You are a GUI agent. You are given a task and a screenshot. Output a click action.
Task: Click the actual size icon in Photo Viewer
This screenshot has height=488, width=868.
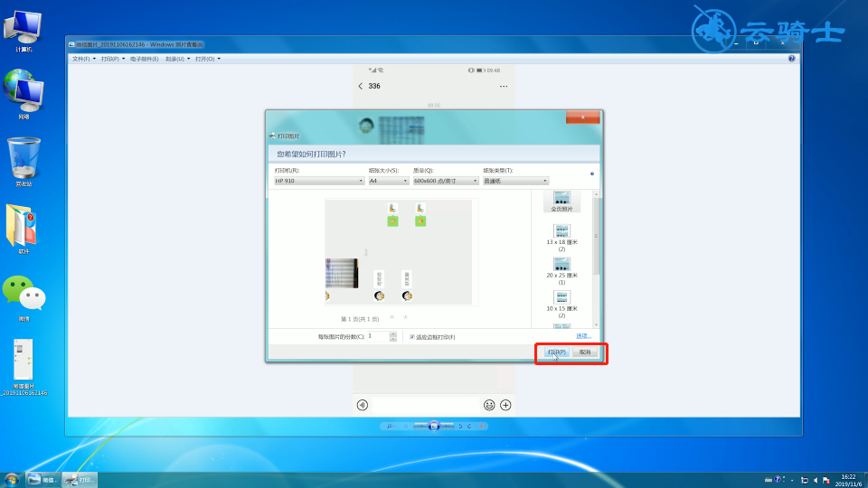406,426
